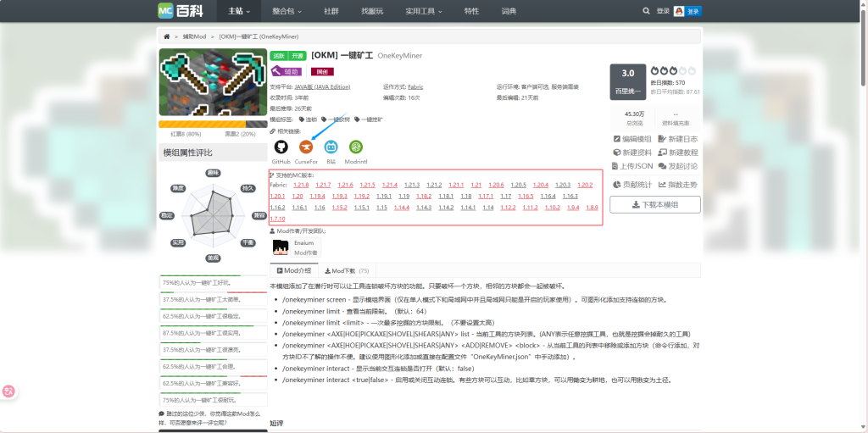Expand the 主站 dropdown menu
Screen dimensions: 868x433
coord(239,11)
